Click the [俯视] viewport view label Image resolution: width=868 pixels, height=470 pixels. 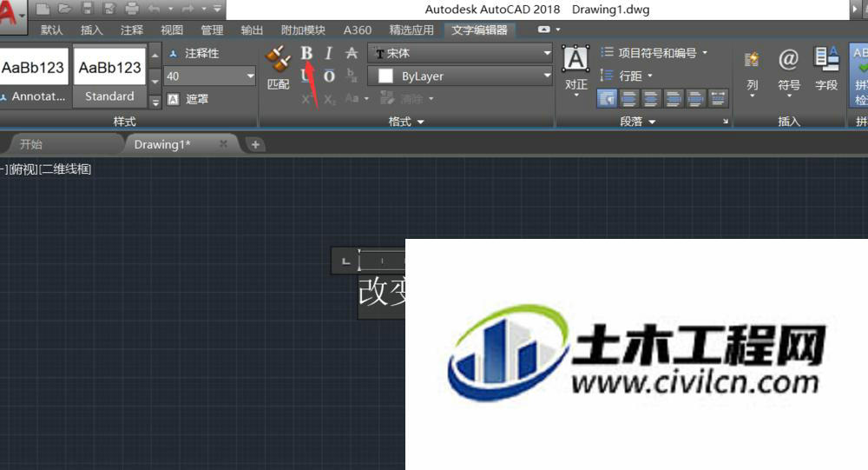[x=23, y=169]
